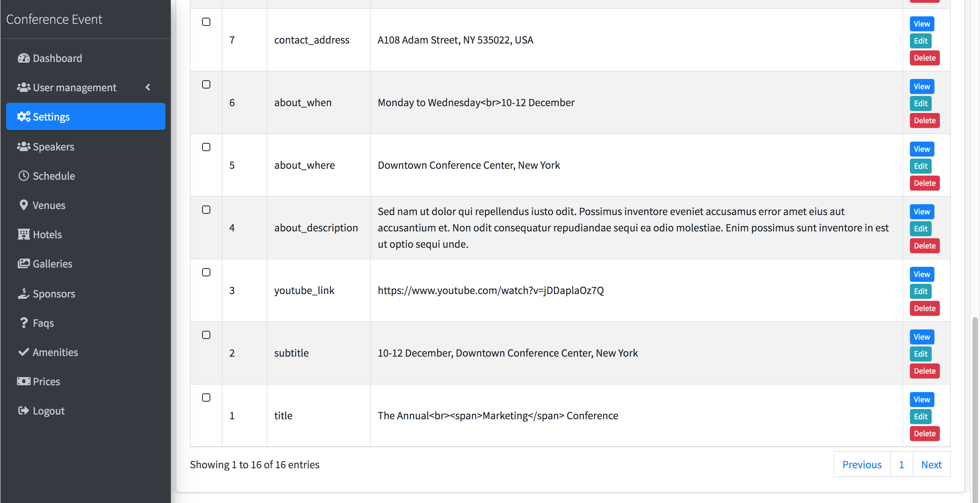Tick the checkbox next to the title row
Image resolution: width=980 pixels, height=503 pixels.
point(206,397)
